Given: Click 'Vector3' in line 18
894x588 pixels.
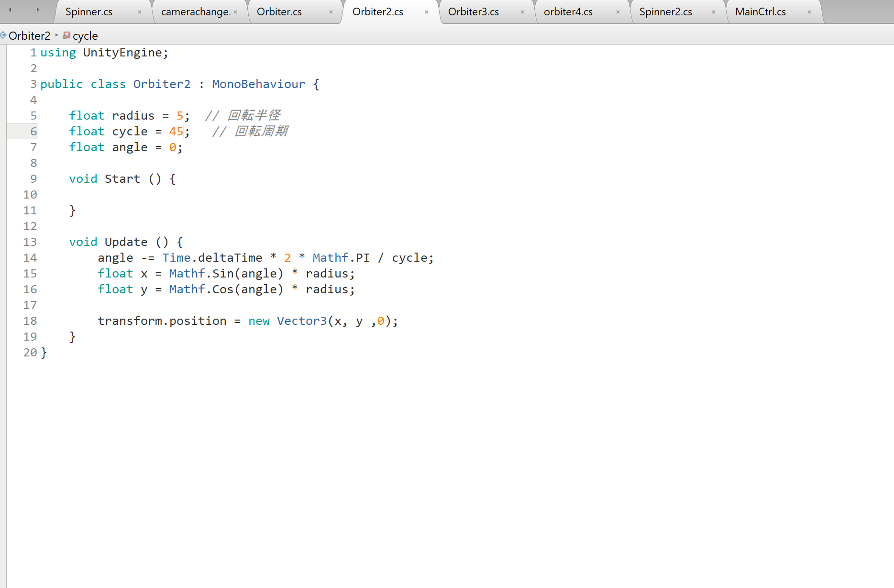Looking at the screenshot, I should coord(302,321).
